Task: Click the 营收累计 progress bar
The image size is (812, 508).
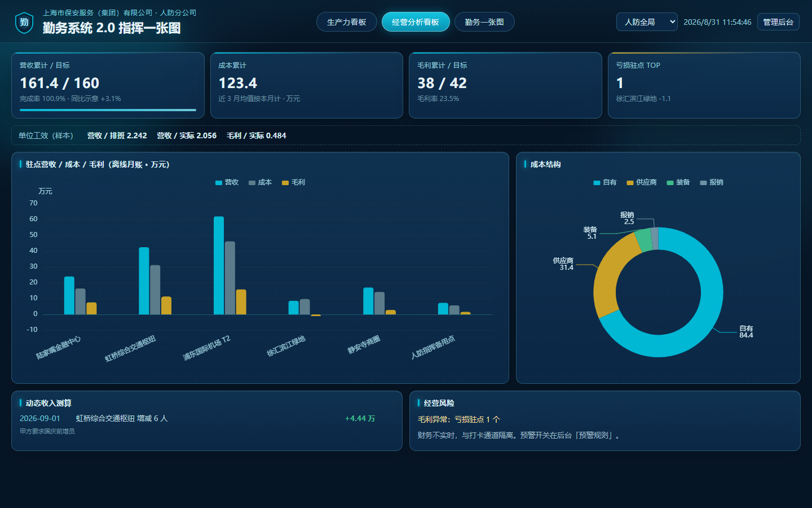Action: (x=108, y=110)
